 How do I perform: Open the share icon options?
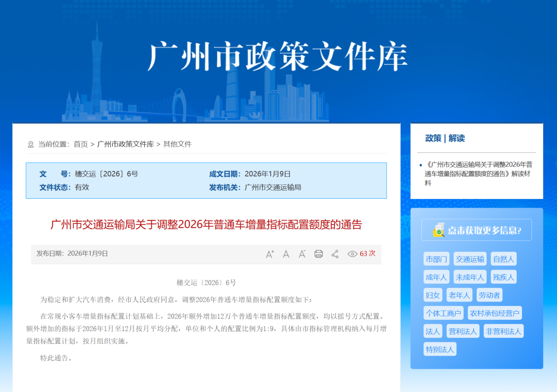pyautogui.click(x=335, y=254)
